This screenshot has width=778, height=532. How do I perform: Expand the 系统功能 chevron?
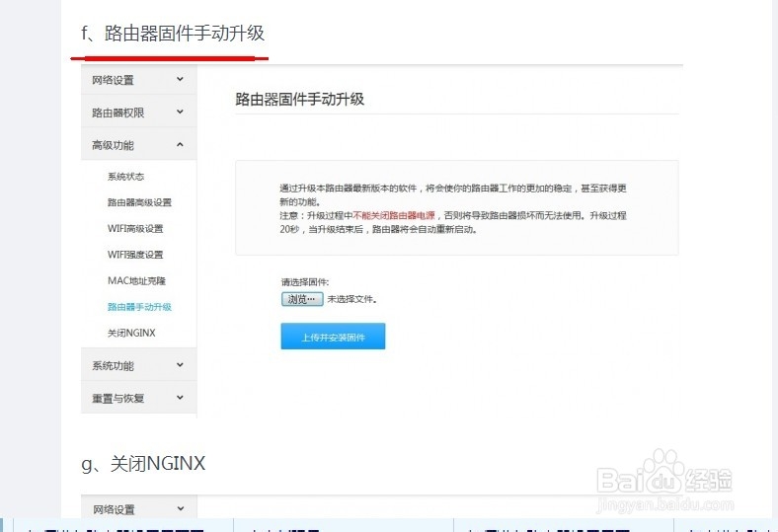tap(180, 365)
